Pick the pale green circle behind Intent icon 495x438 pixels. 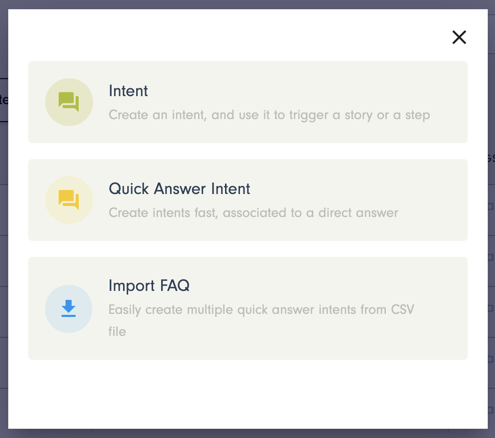click(x=69, y=102)
